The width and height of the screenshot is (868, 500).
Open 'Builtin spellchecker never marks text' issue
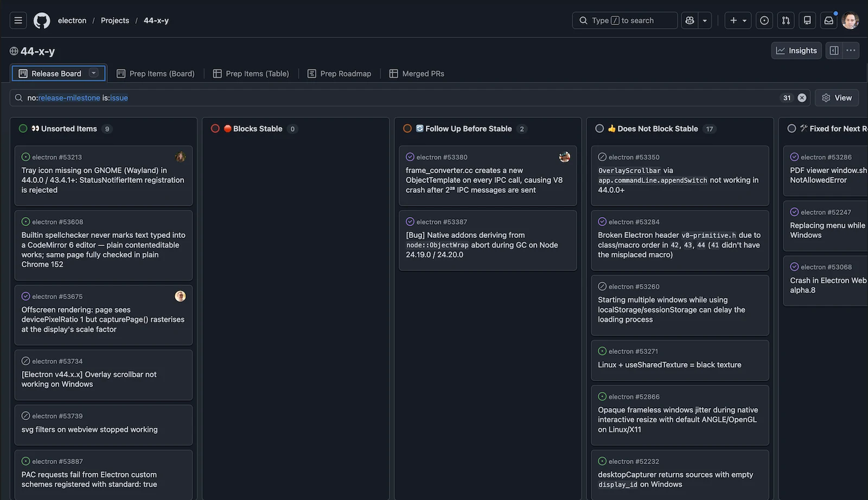coord(103,250)
